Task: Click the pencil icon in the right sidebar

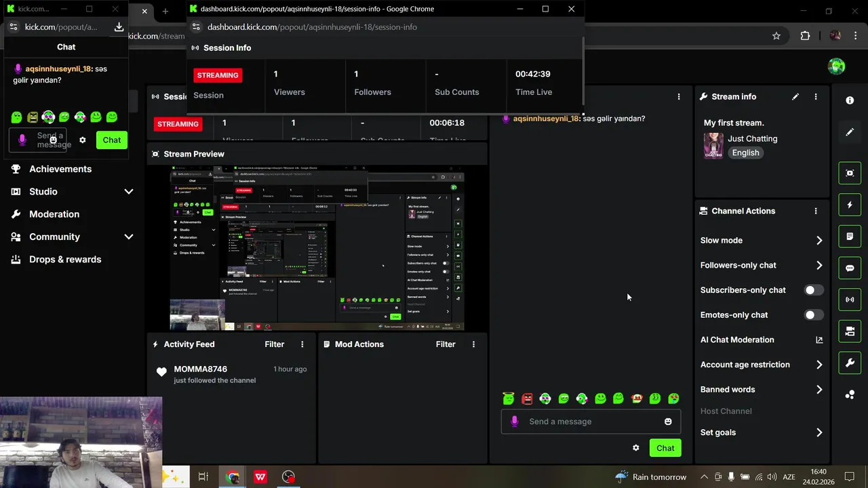Action: [850, 132]
